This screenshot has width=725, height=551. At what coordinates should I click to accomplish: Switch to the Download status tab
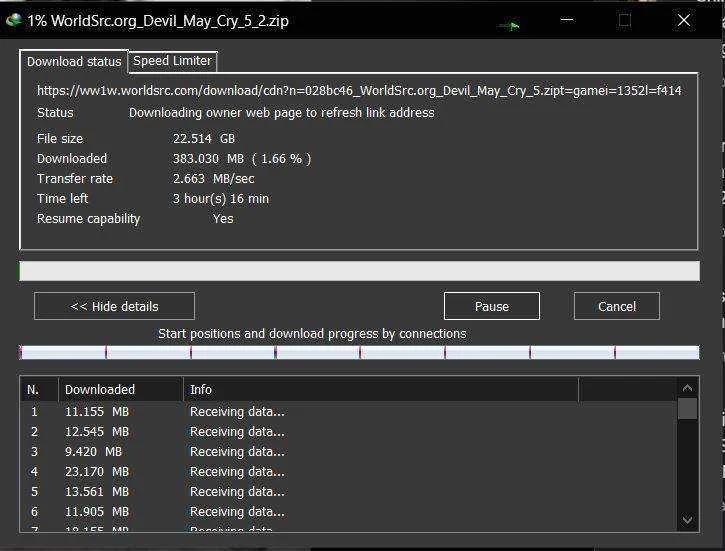pos(74,61)
